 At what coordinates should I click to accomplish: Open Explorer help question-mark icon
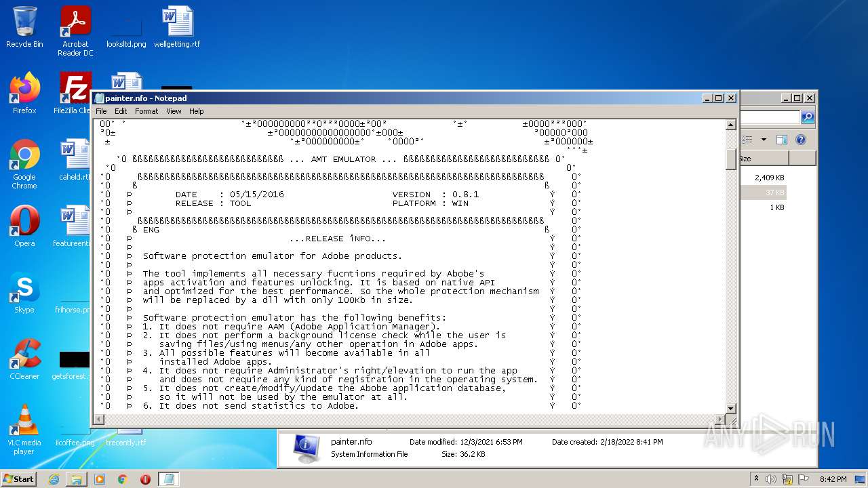pos(801,140)
